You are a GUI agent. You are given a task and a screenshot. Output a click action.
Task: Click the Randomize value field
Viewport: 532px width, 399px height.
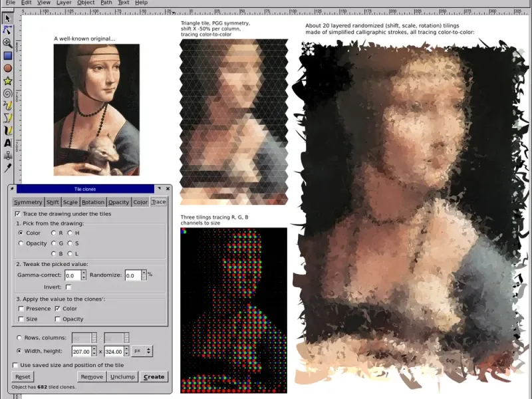133,275
